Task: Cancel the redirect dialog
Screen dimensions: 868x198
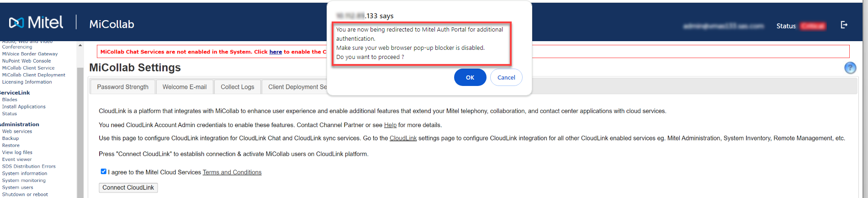Action: (506, 77)
